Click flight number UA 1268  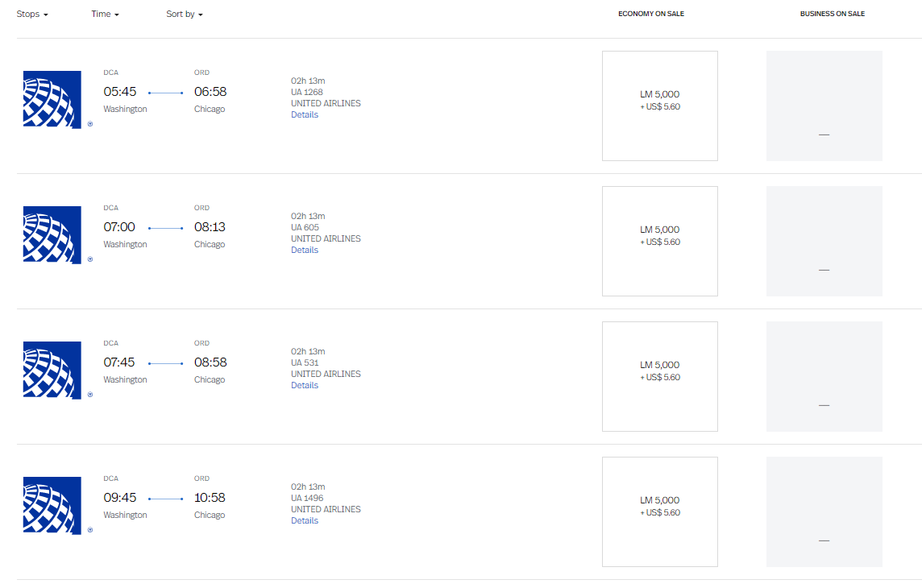tap(307, 92)
